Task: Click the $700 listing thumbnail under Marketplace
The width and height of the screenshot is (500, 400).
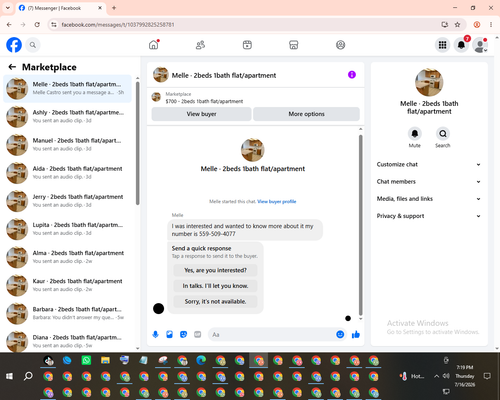Action: click(156, 97)
